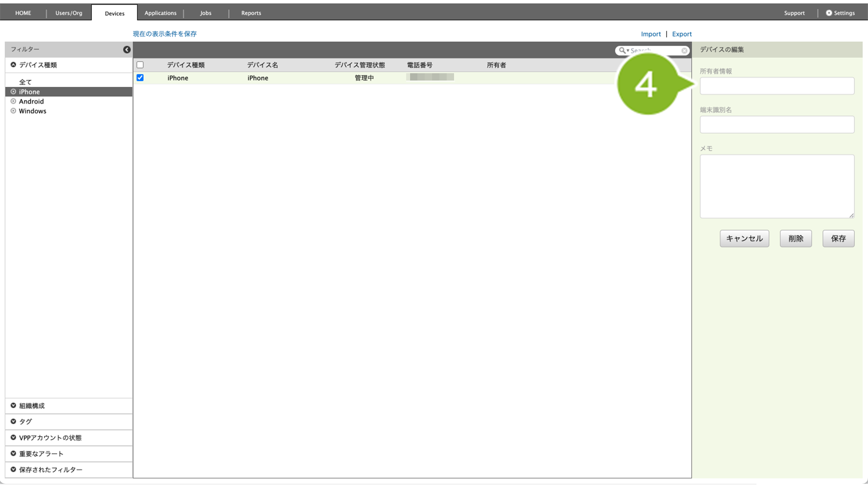Expand the VPPアカウントの状態 section
Viewport: 868px width, 488px height.
click(14, 437)
